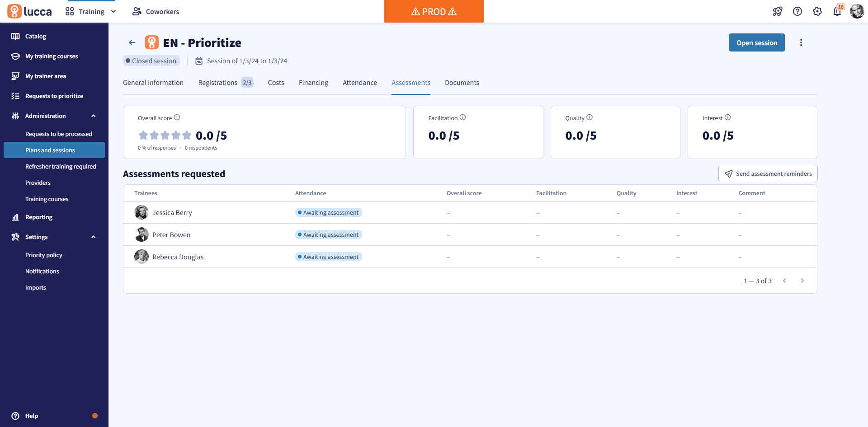Select the Assessments tab

click(411, 83)
